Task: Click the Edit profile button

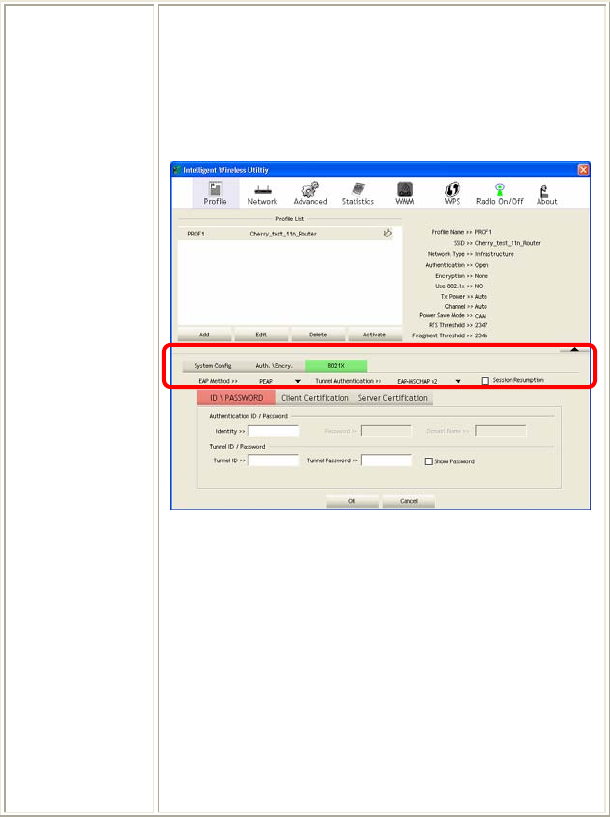Action: tap(261, 335)
